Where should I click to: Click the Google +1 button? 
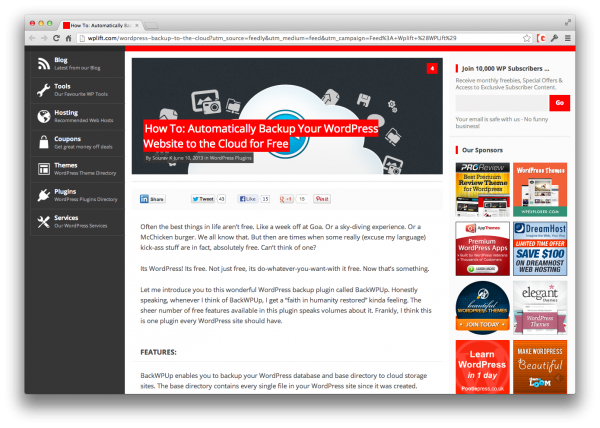pyautogui.click(x=286, y=199)
